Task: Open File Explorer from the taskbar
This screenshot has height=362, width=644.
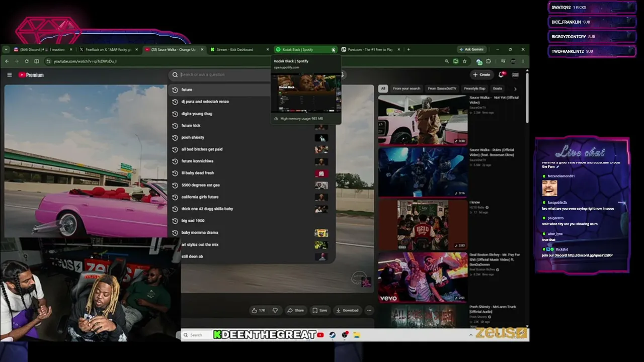Action: pos(357,335)
